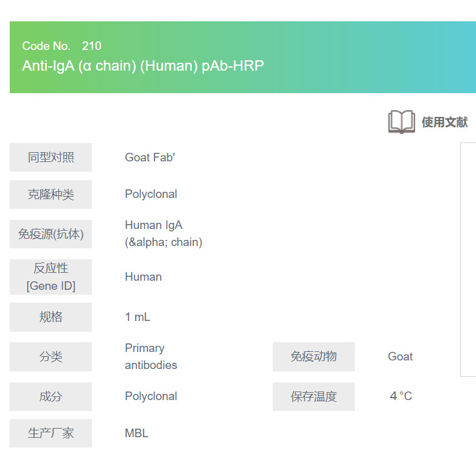Select the 1 mL size value
476x453 pixels.
point(138,317)
